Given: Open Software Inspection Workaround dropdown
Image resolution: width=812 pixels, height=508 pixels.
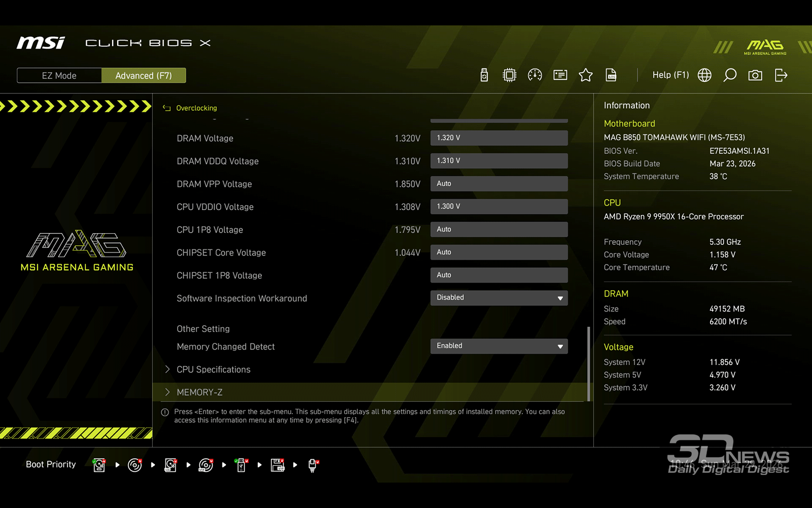Looking at the screenshot, I should (x=499, y=298).
